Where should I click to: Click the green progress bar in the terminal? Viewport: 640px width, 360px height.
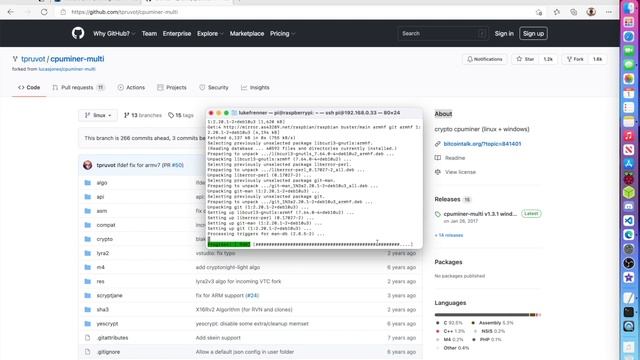[x=229, y=244]
